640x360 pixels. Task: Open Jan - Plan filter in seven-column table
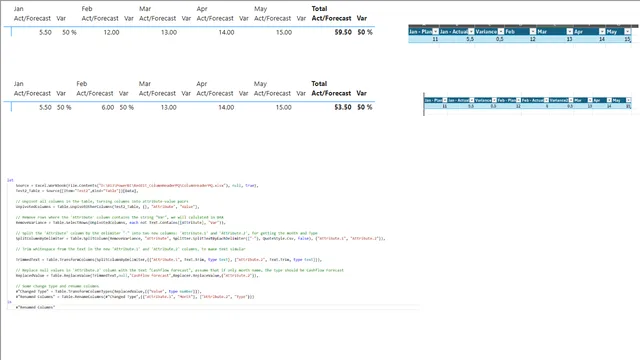point(436,31)
